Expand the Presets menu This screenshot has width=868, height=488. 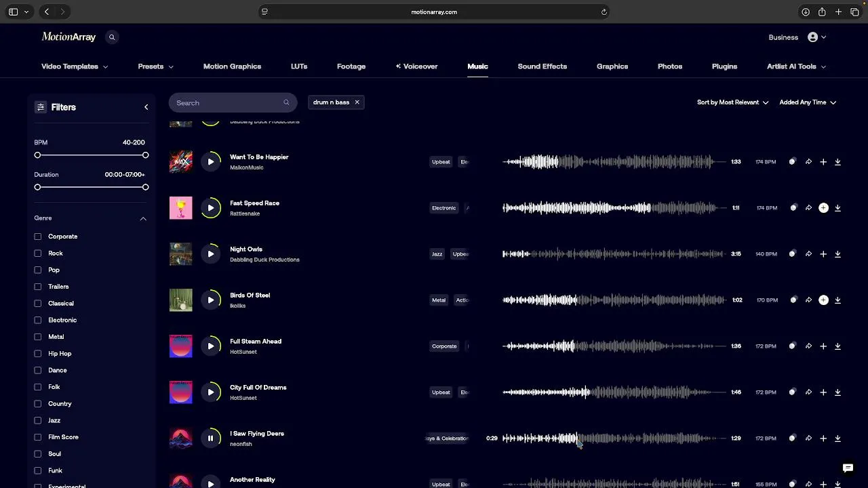coord(155,66)
